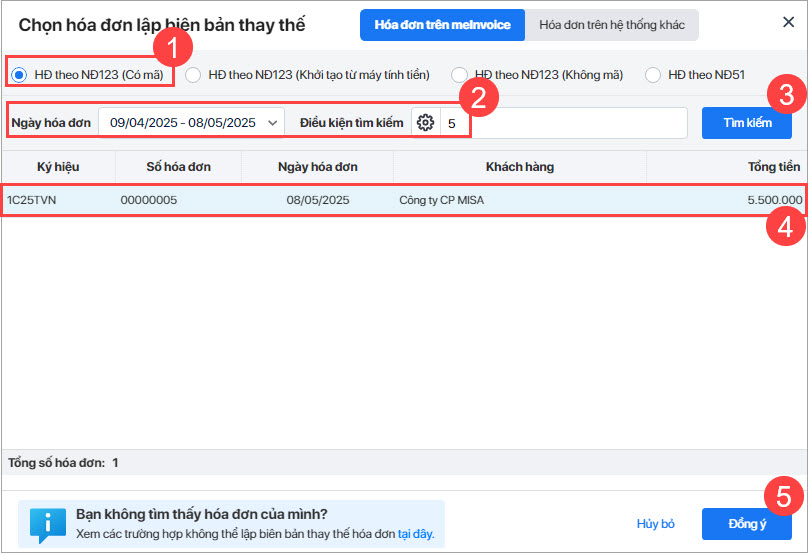Click the blue info speech-bubble icon

coord(47,525)
